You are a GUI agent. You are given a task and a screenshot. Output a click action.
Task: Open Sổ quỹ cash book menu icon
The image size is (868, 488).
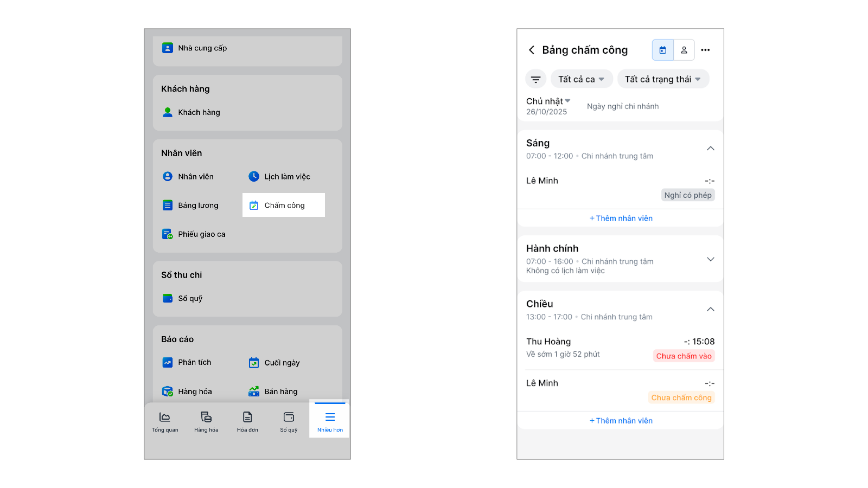coord(168,298)
